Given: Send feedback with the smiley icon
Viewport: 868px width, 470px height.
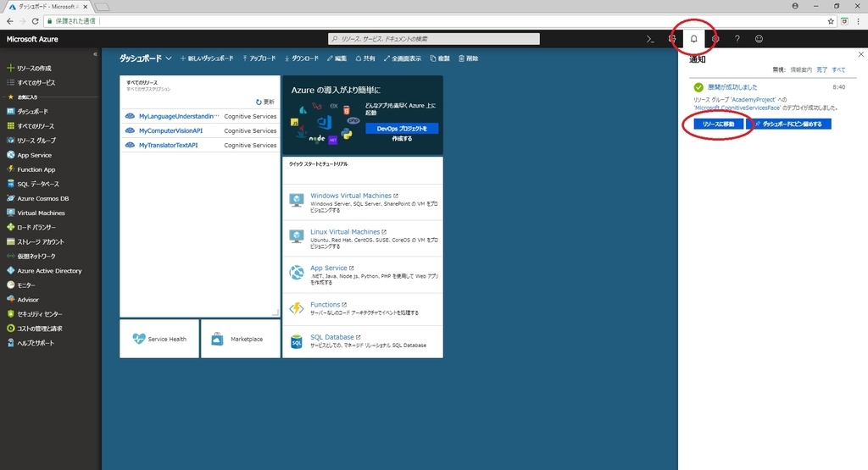Looking at the screenshot, I should click(759, 39).
